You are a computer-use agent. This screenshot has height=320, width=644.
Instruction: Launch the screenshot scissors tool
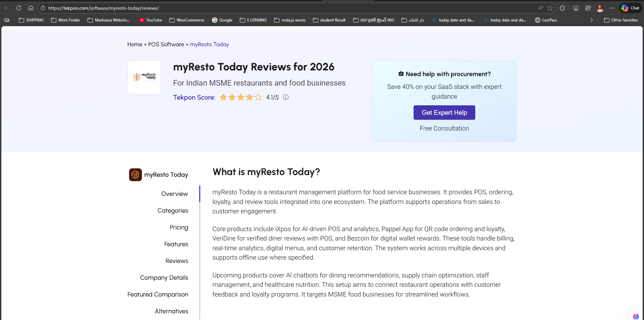(576, 8)
